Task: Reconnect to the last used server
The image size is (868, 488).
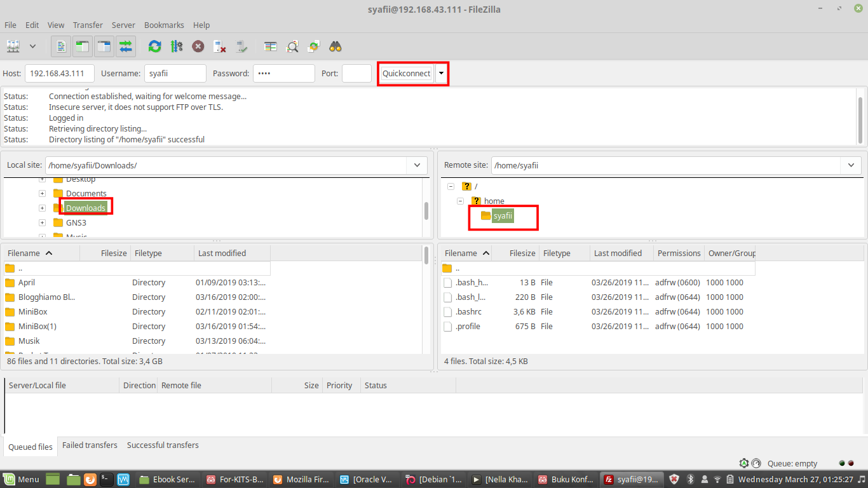Action: pos(241,46)
